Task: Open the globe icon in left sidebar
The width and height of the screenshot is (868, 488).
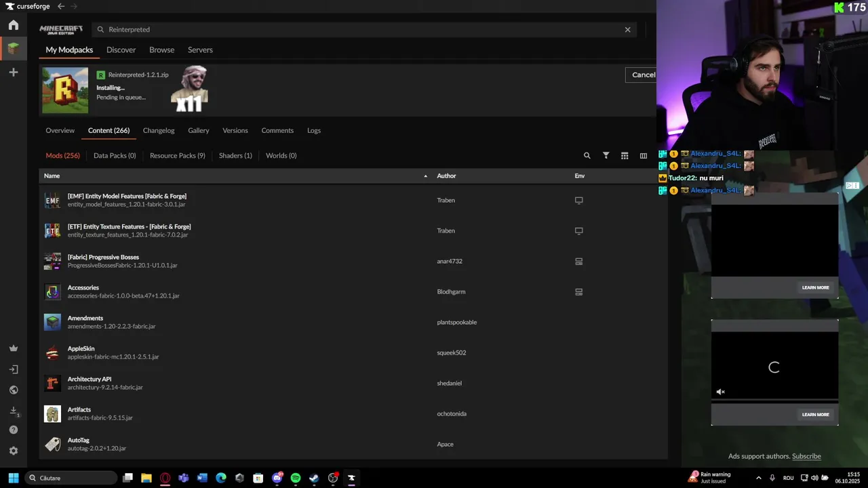Action: 14,390
